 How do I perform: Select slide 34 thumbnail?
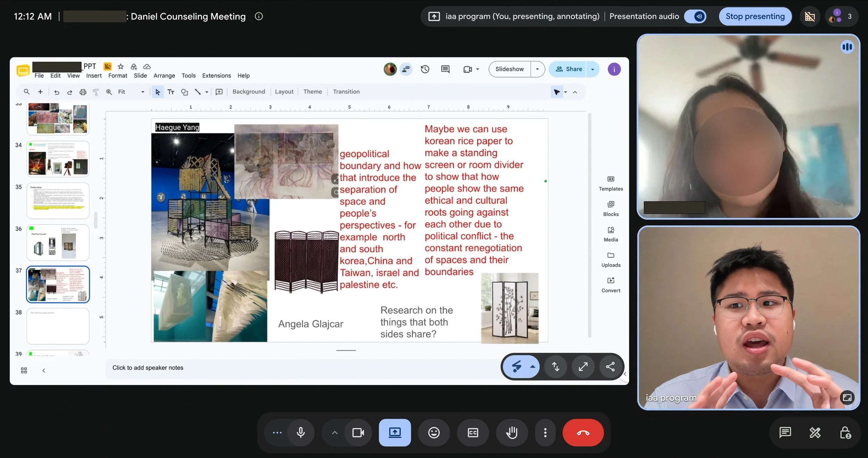58,159
